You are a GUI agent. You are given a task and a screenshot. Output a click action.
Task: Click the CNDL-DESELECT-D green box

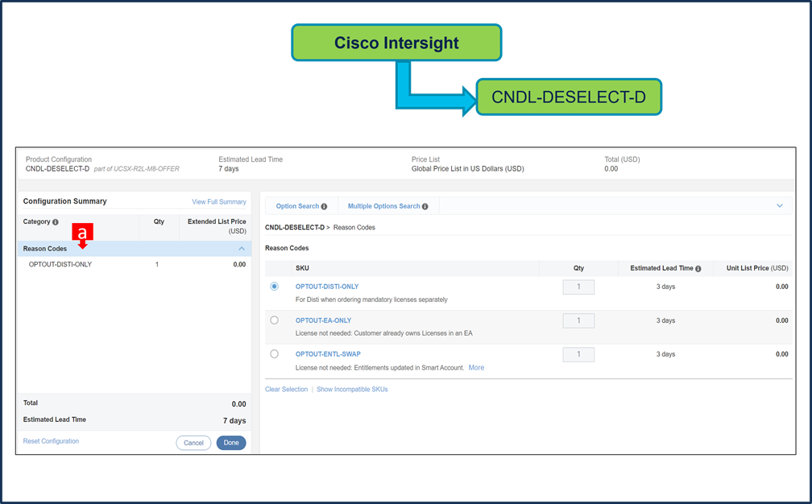pos(569,97)
